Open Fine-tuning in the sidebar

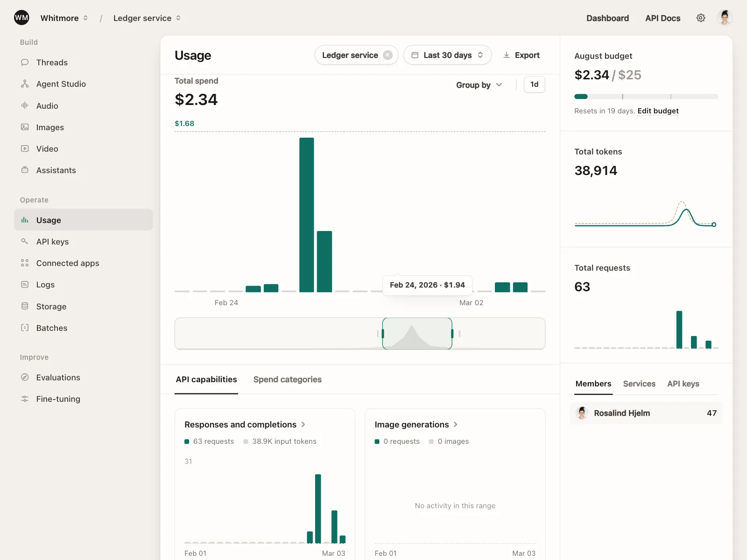pyautogui.click(x=84, y=399)
